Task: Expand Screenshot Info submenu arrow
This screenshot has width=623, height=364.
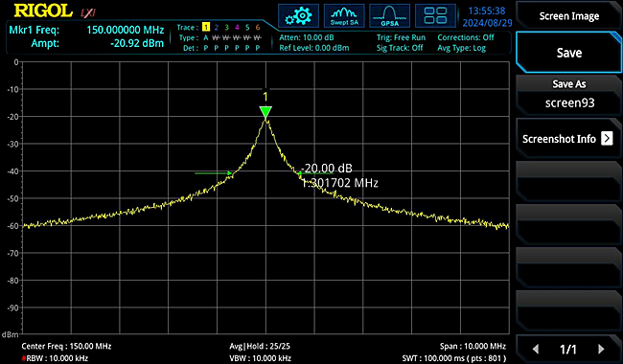Action: pyautogui.click(x=607, y=139)
